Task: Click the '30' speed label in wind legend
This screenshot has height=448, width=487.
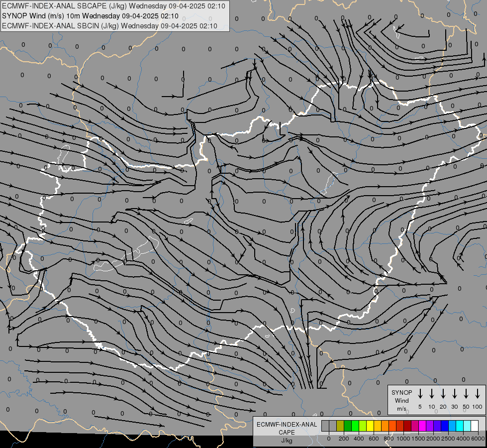Action: coord(454,407)
